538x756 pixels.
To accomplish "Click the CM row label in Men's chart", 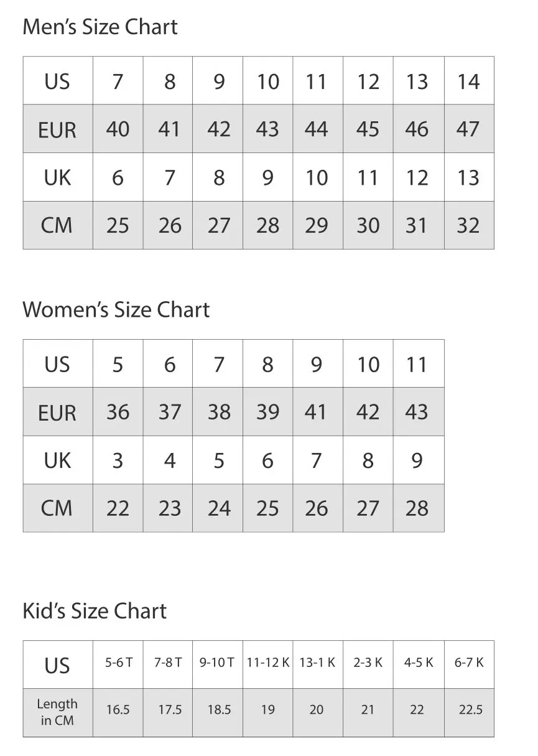I will (x=57, y=225).
